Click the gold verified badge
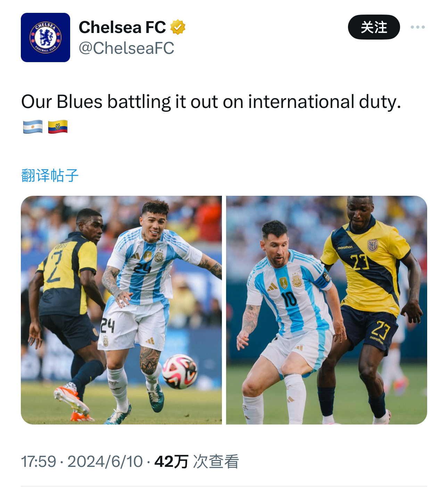This screenshot has width=448, height=487. pyautogui.click(x=178, y=27)
